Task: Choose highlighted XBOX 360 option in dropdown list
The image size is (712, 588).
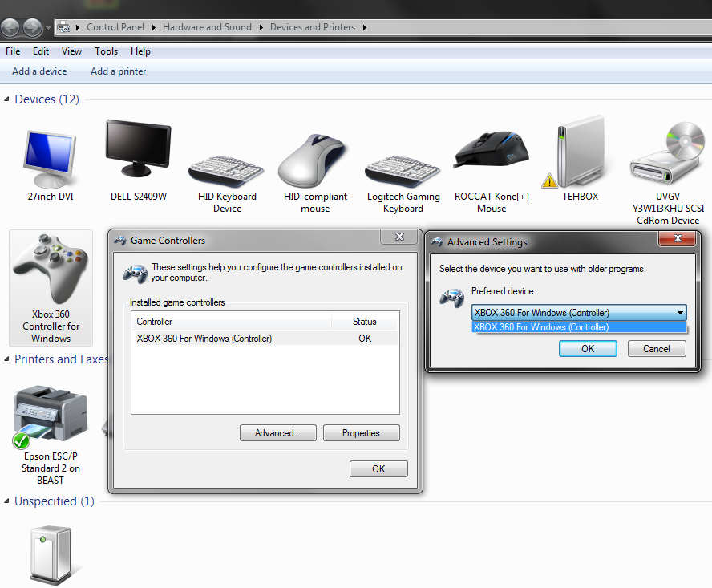Action: click(x=579, y=327)
